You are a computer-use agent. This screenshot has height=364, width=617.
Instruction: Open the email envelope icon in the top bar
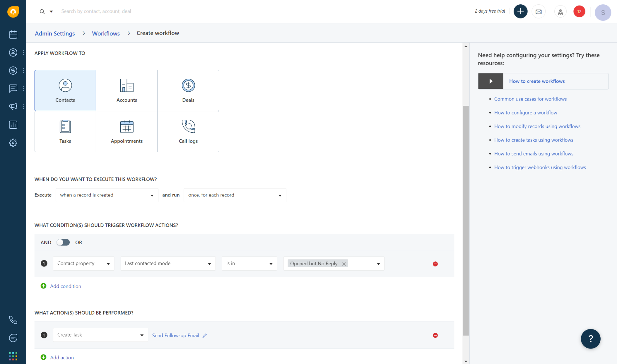point(539,11)
